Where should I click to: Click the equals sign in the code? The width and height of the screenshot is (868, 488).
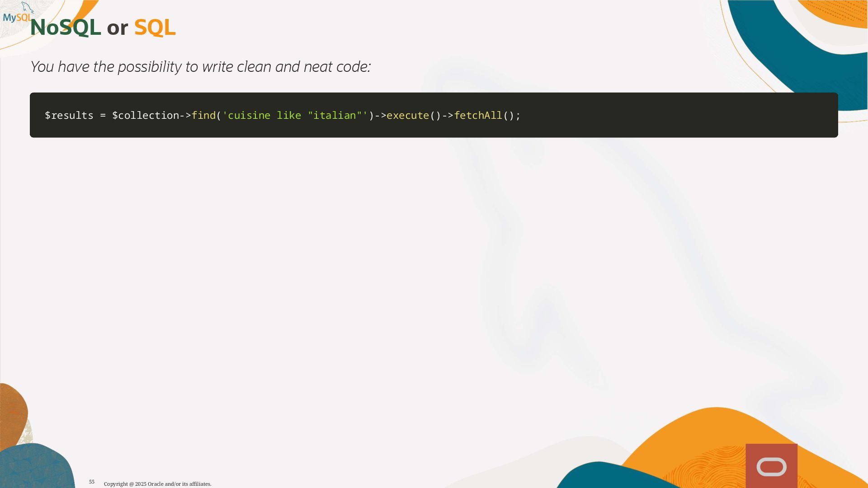tap(103, 116)
